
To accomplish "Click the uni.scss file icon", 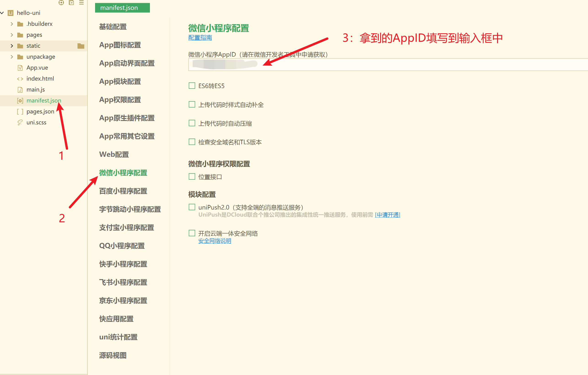I will tap(20, 122).
